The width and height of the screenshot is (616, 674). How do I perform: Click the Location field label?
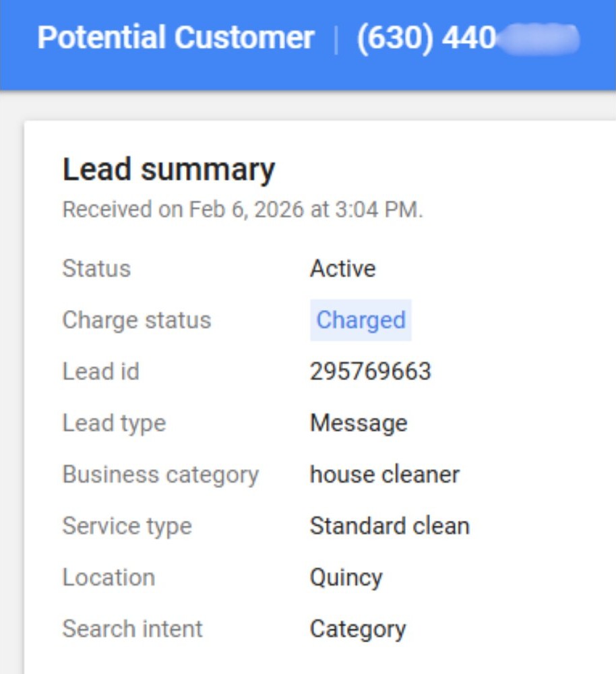point(109,578)
